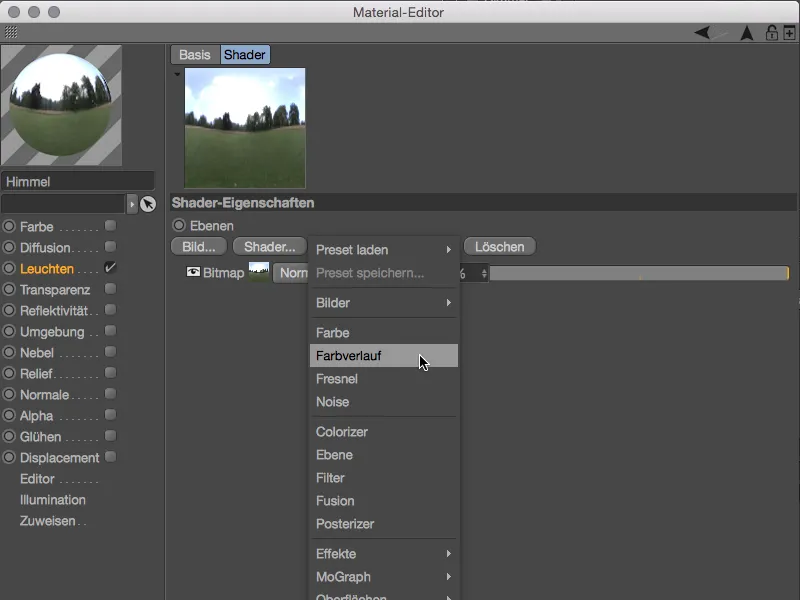Enable the Glühen channel checkbox
Screen dimensions: 800x600
pos(110,436)
